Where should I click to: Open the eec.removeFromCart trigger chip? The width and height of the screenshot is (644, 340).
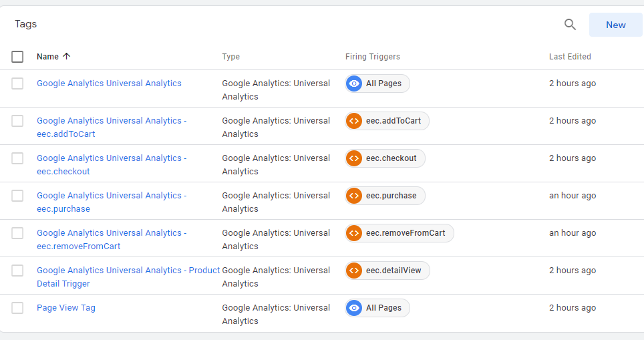(x=399, y=233)
